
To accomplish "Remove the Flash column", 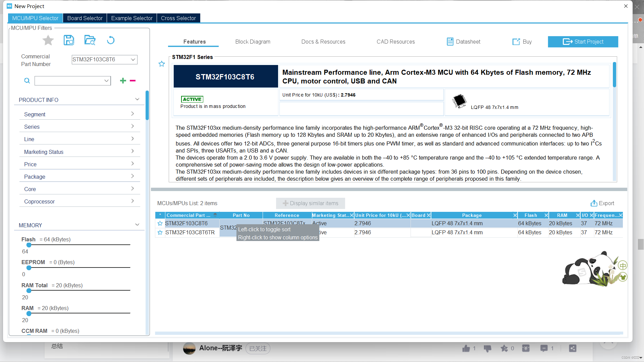I will pyautogui.click(x=546, y=216).
